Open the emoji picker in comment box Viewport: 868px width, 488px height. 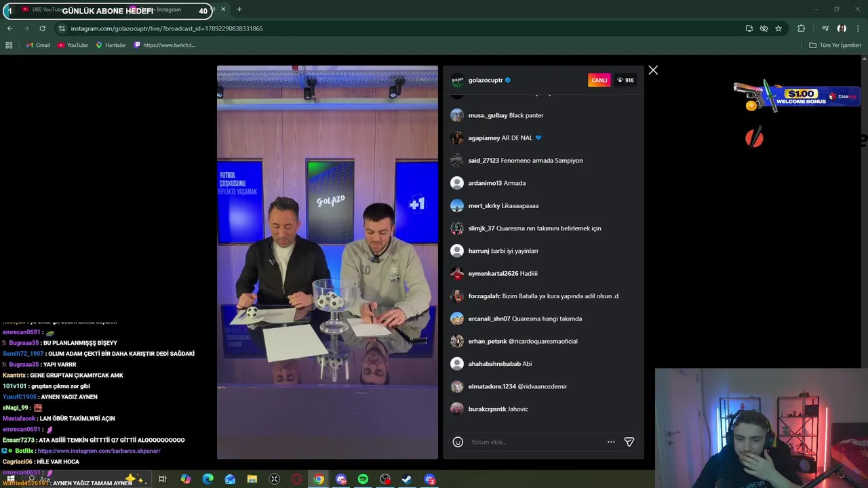point(458,442)
